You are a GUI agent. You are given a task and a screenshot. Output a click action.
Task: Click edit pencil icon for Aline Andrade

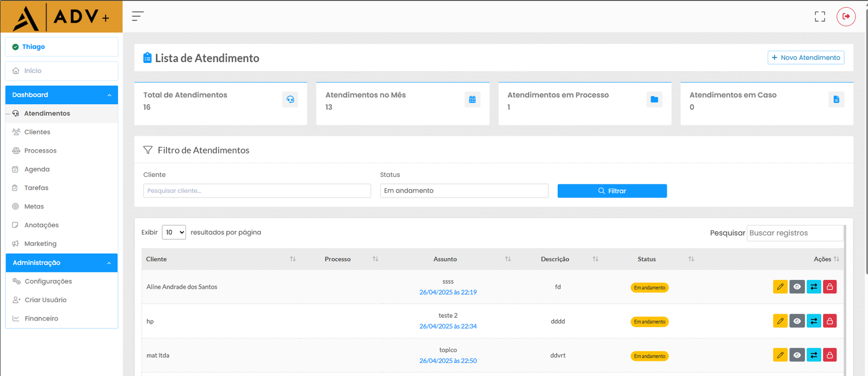click(x=780, y=287)
